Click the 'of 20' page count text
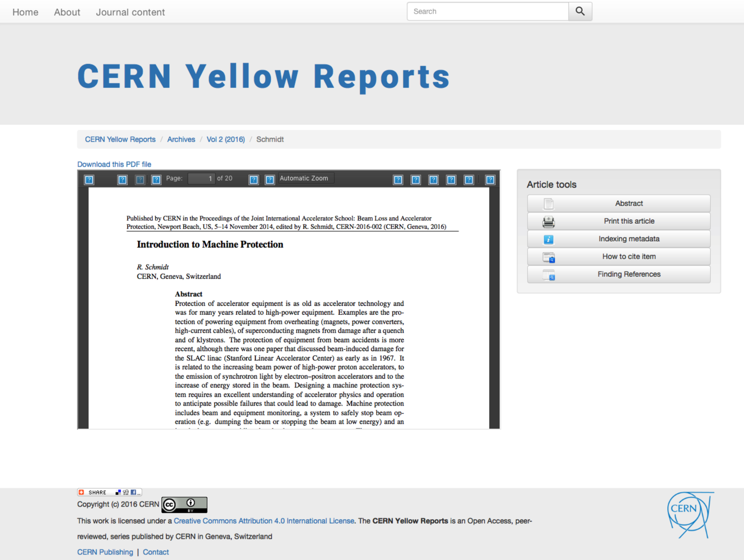 click(225, 178)
